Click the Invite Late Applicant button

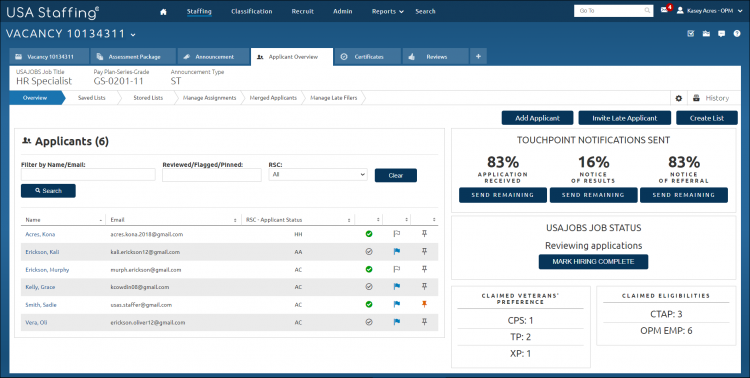coord(624,118)
